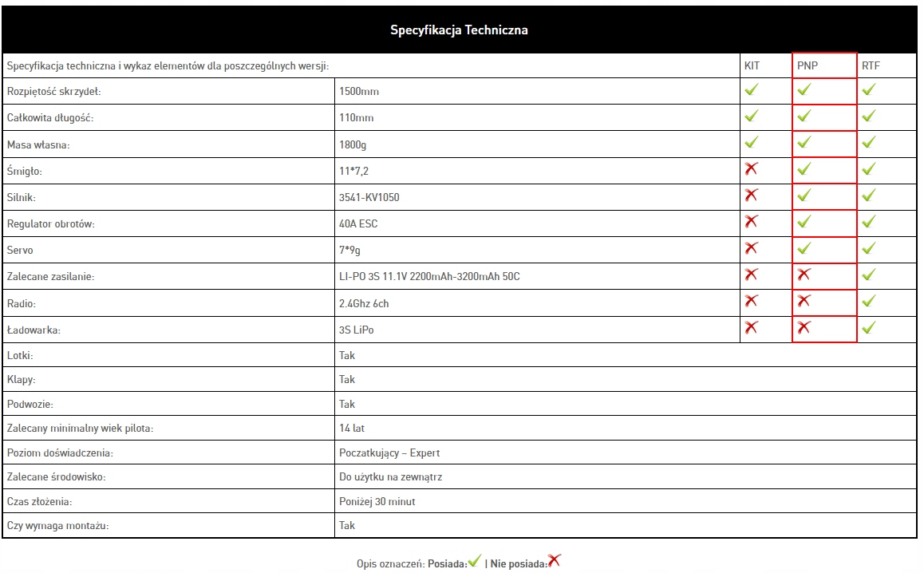
Task: Click KIT red cross in Servo row
Action: click(x=751, y=248)
